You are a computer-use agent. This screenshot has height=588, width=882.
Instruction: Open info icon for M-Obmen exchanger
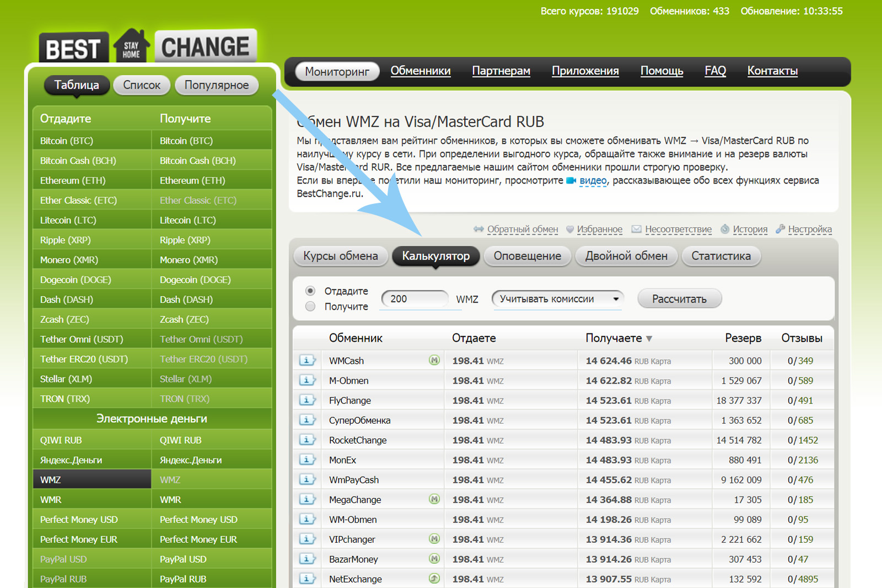[x=307, y=380]
